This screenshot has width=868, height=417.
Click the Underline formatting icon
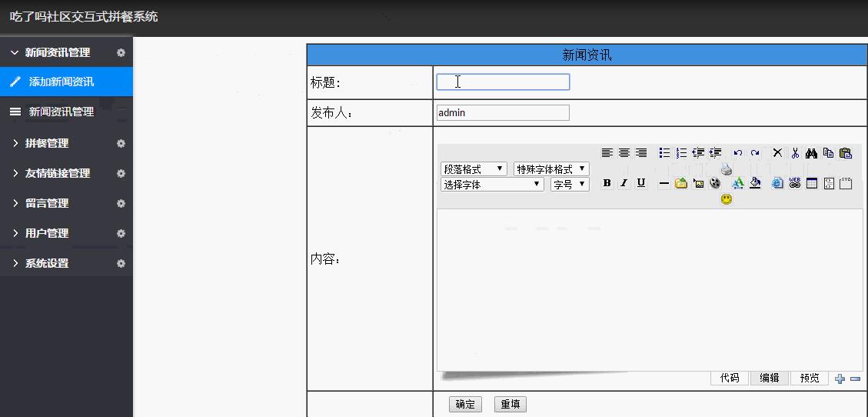[641, 183]
